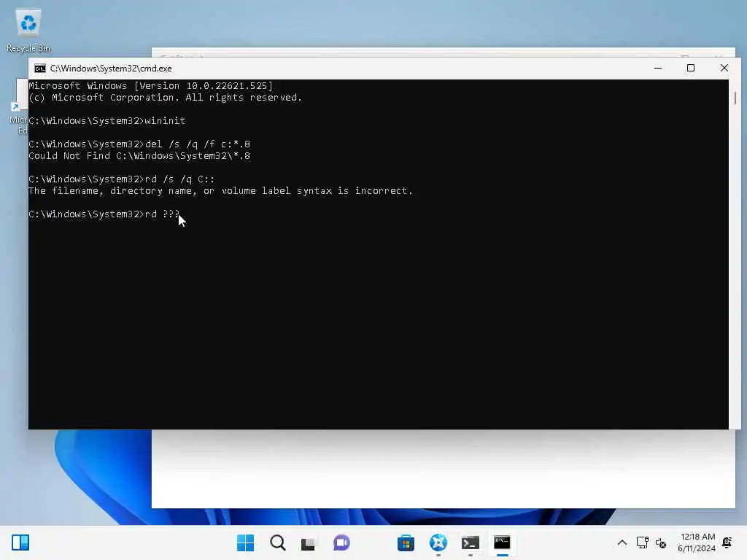Viewport: 747px width, 560px height.
Task: Open the network status tray icon
Action: pyautogui.click(x=642, y=542)
